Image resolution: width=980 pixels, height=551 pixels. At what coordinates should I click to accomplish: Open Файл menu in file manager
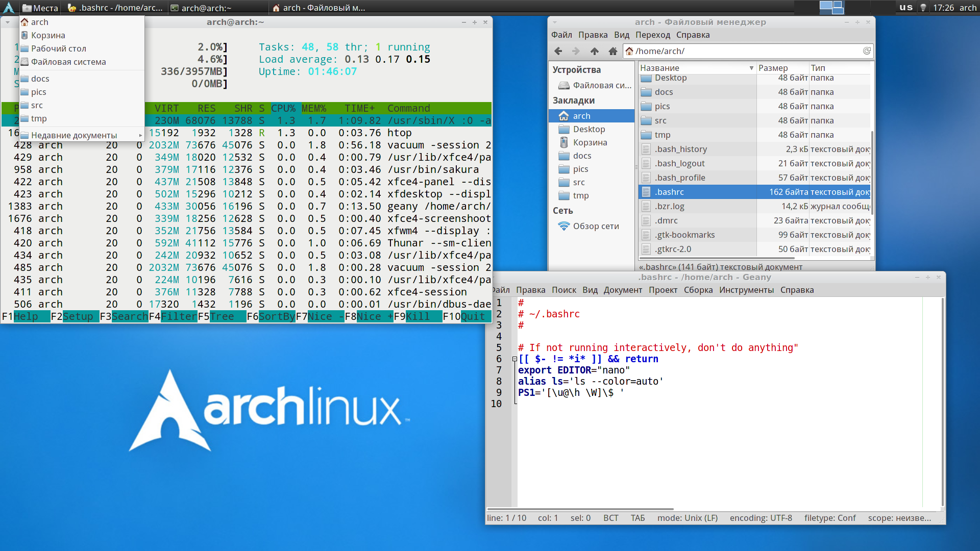point(561,35)
